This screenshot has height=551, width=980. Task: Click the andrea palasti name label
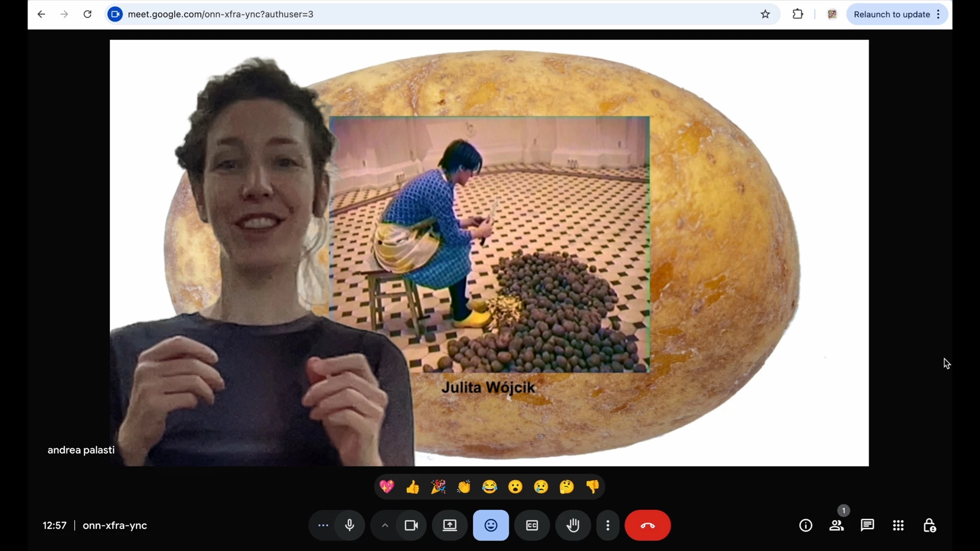[x=81, y=450]
